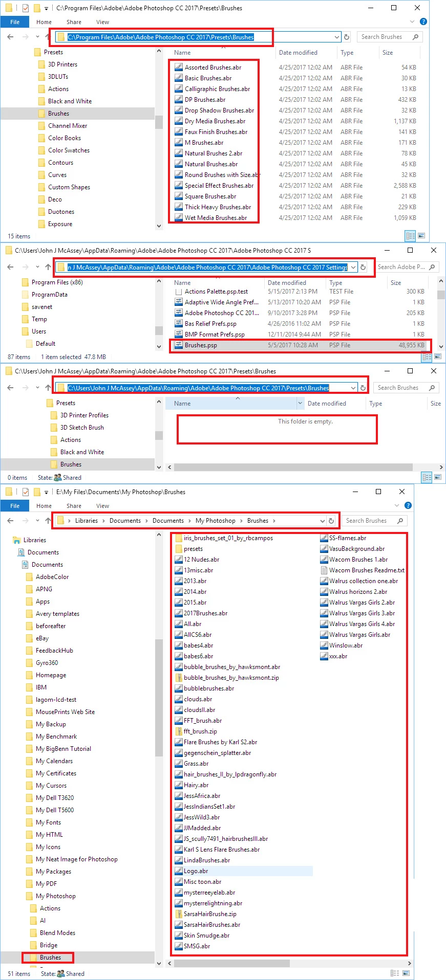Open the Name column filter dropdown in the empty folder window
Image resolution: width=446 pixels, height=980 pixels.
(300, 403)
